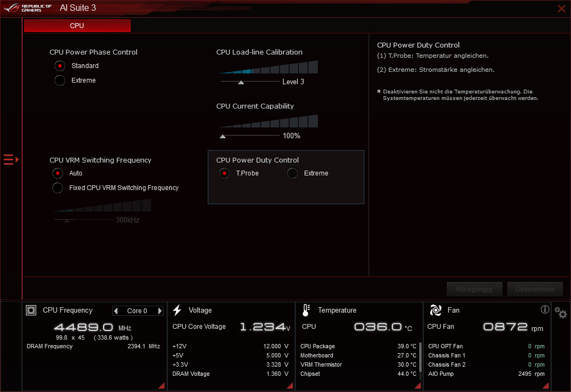Open the CPU tab
This screenshot has width=571, height=392.
(x=77, y=26)
